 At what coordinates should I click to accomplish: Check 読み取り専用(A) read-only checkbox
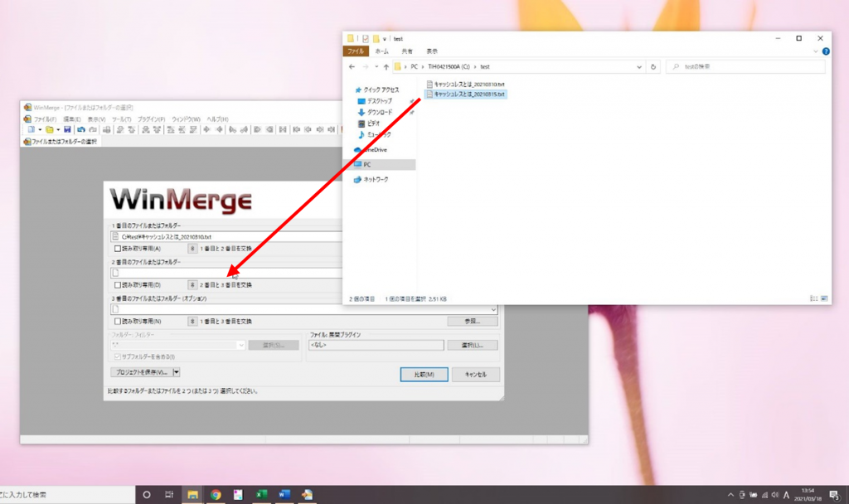(118, 249)
